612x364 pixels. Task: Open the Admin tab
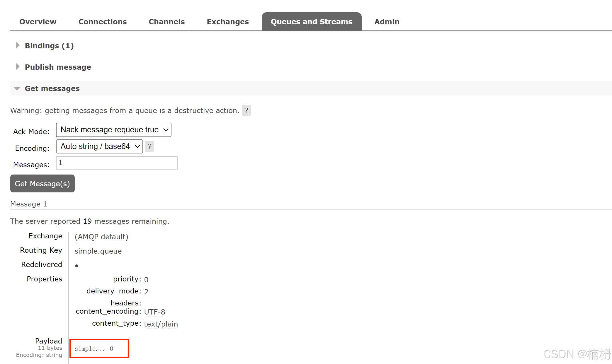coord(387,21)
